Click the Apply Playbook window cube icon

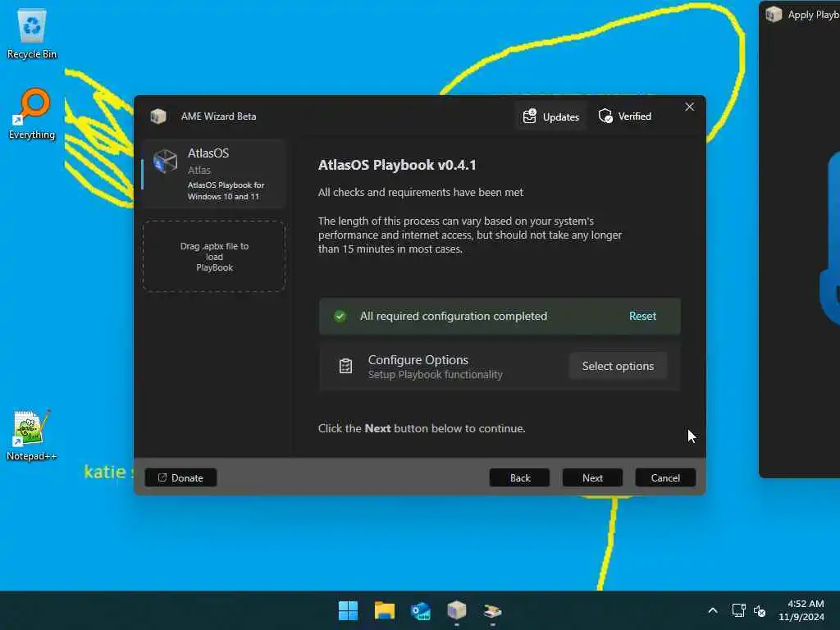tap(774, 14)
